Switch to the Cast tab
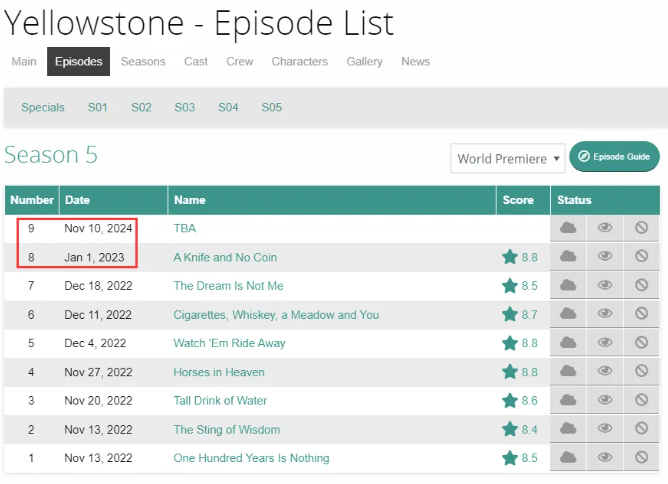 click(x=196, y=61)
